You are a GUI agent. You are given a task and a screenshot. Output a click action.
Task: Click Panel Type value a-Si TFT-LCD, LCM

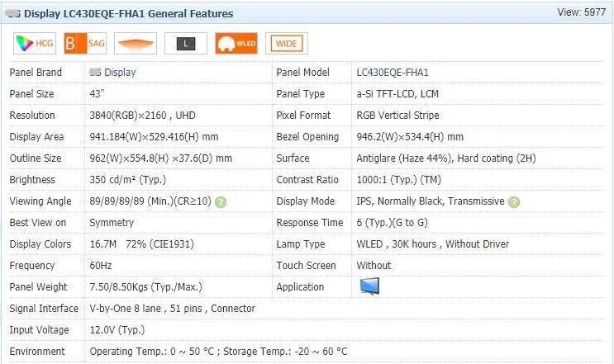click(397, 94)
